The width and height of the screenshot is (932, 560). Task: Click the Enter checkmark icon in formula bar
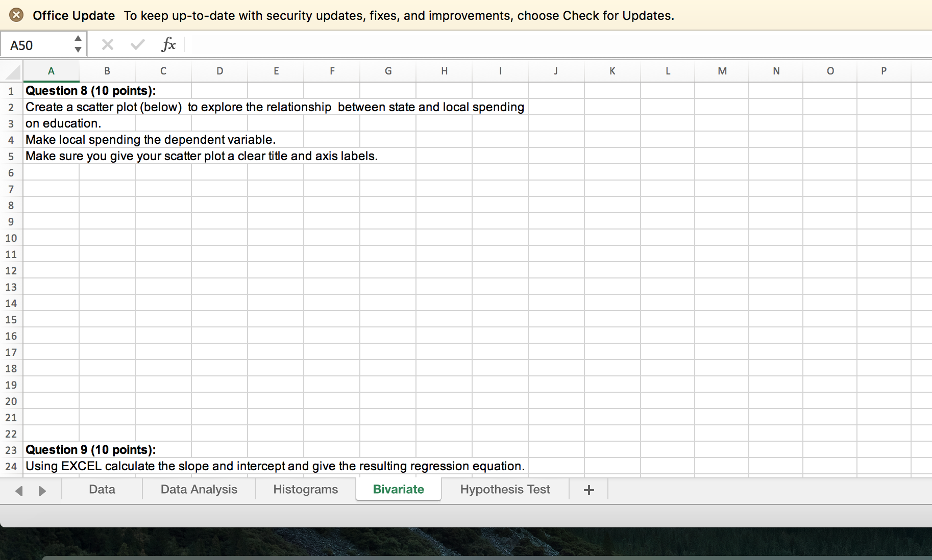tap(137, 44)
